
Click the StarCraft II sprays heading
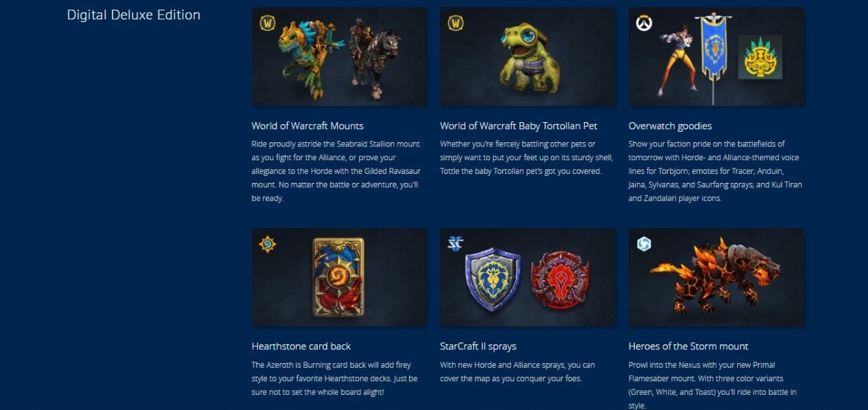tap(478, 346)
